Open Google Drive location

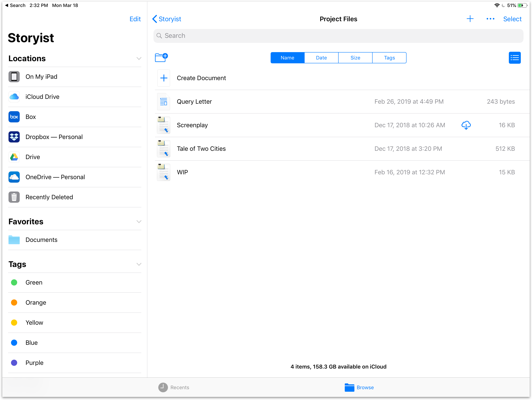pyautogui.click(x=75, y=157)
